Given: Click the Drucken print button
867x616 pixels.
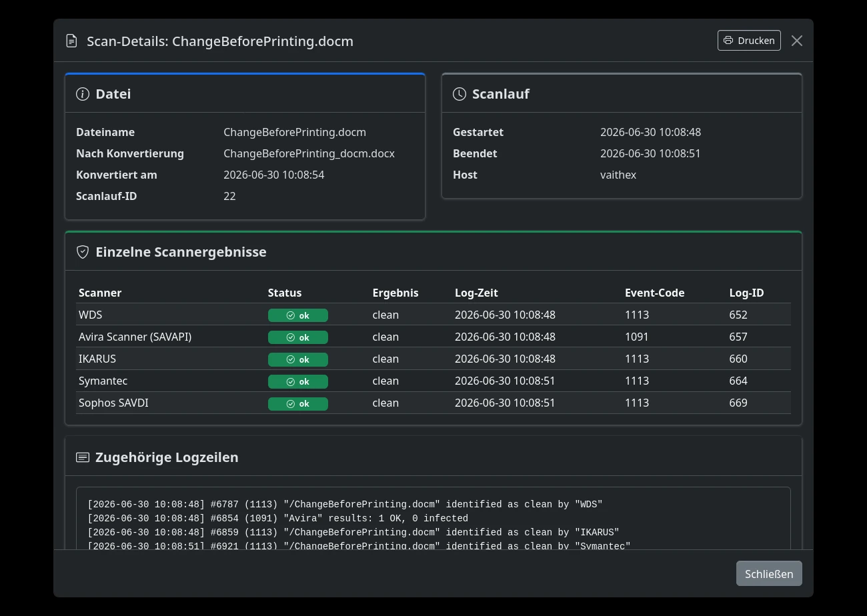Looking at the screenshot, I should click(749, 41).
